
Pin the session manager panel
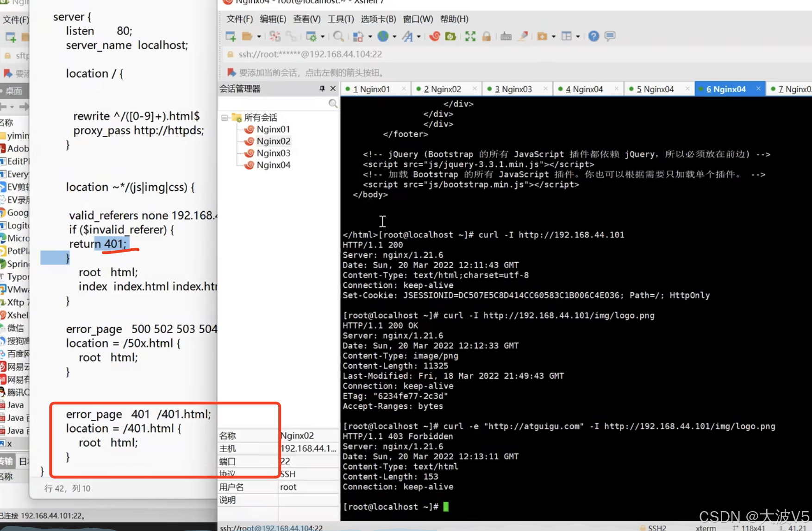pos(322,88)
